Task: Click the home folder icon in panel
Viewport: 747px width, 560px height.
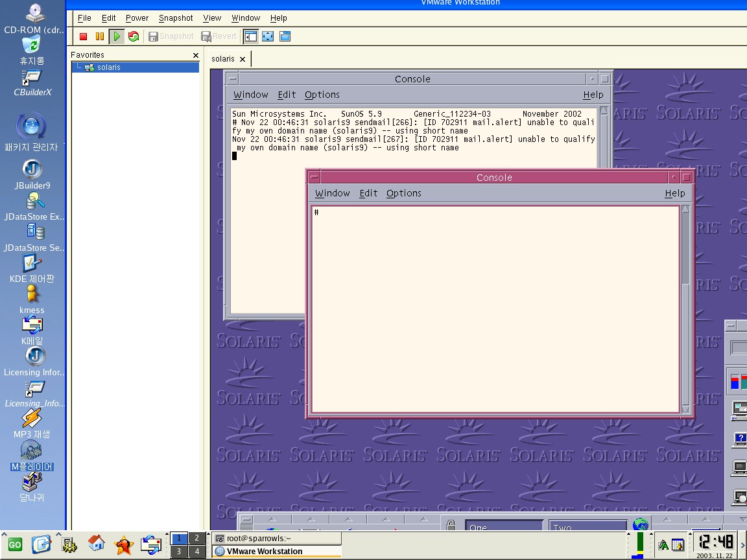Action: click(97, 543)
